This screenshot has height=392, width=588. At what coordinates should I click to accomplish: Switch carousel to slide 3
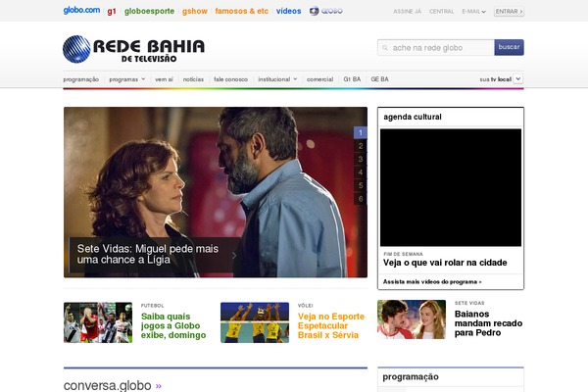tap(361, 159)
